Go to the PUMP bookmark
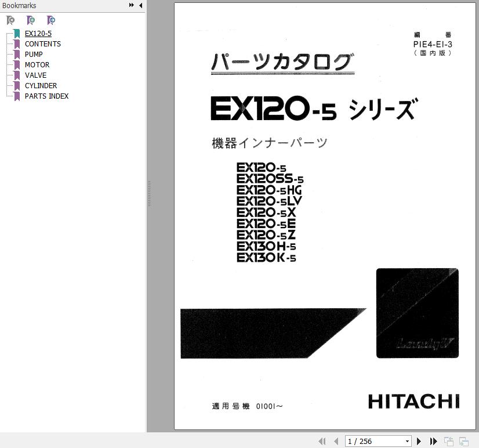The height and width of the screenshot is (448, 479). pyautogui.click(x=34, y=55)
